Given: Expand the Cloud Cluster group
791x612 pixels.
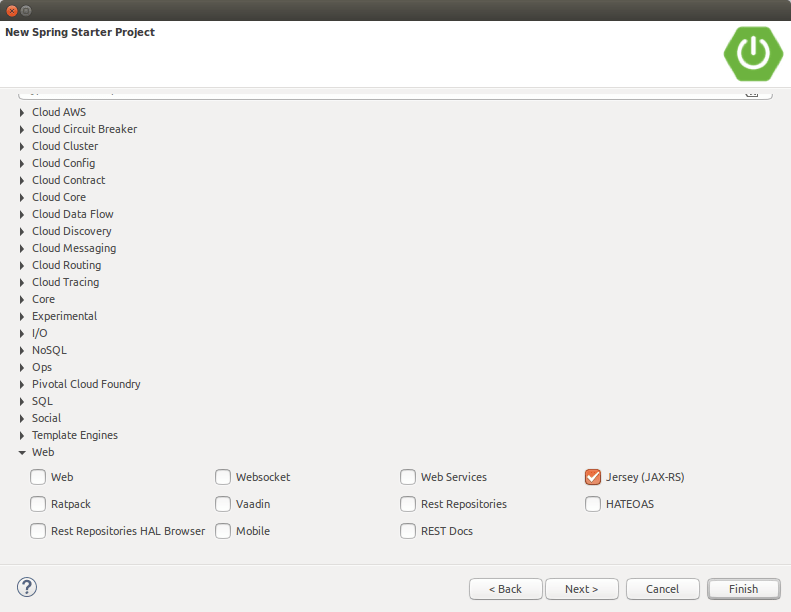Looking at the screenshot, I should 22,147.
